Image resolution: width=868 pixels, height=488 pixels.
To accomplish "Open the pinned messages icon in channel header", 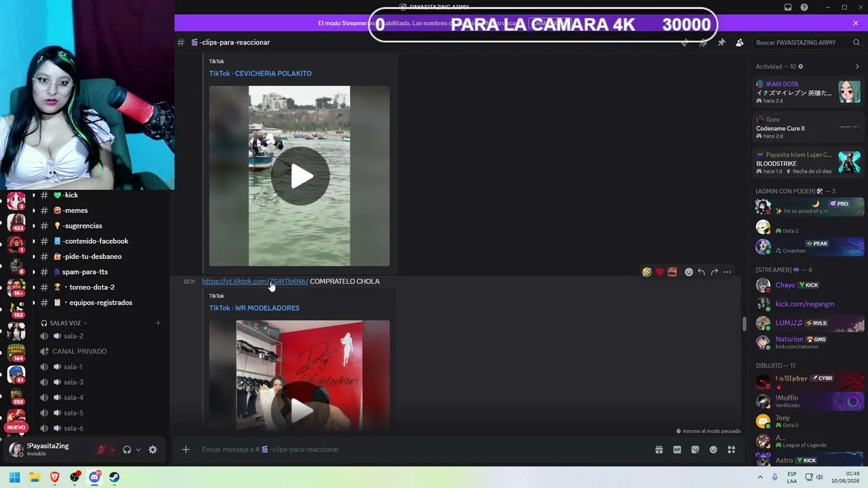I will 722,42.
